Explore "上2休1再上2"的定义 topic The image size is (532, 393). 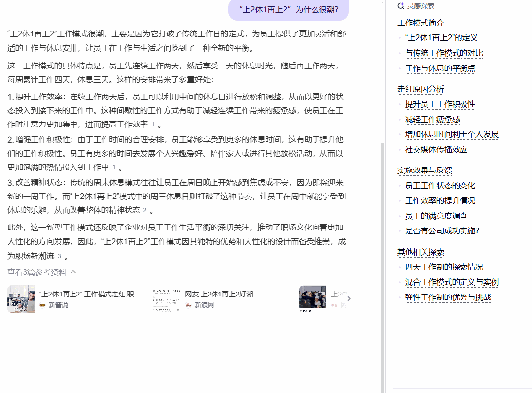pyautogui.click(x=441, y=38)
